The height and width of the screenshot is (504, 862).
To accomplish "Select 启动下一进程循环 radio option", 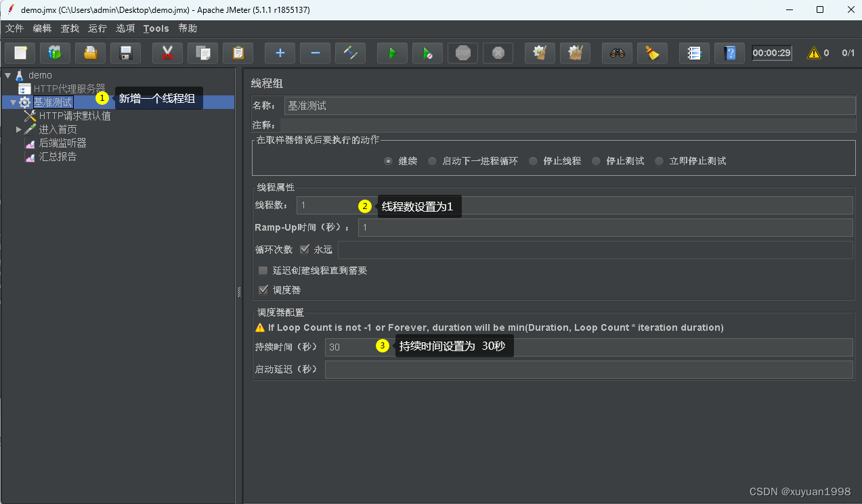I will 432,161.
